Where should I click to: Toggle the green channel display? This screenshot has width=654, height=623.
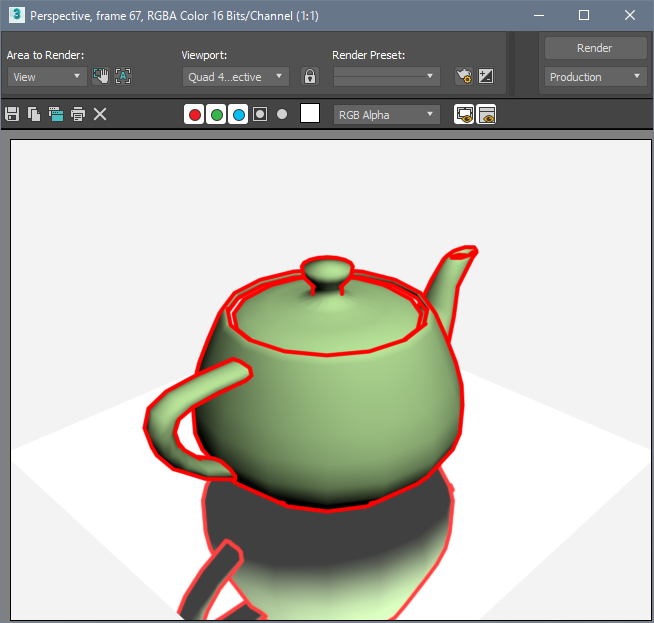point(216,115)
